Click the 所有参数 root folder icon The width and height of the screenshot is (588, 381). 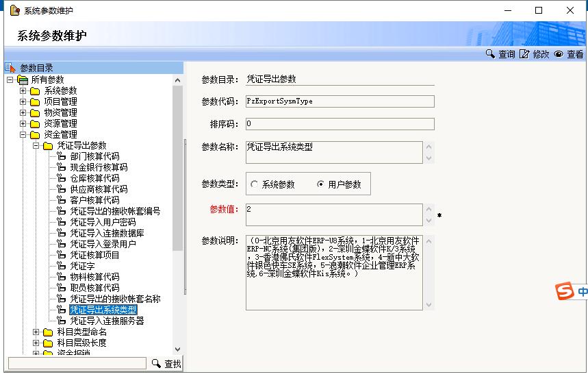[x=23, y=80]
